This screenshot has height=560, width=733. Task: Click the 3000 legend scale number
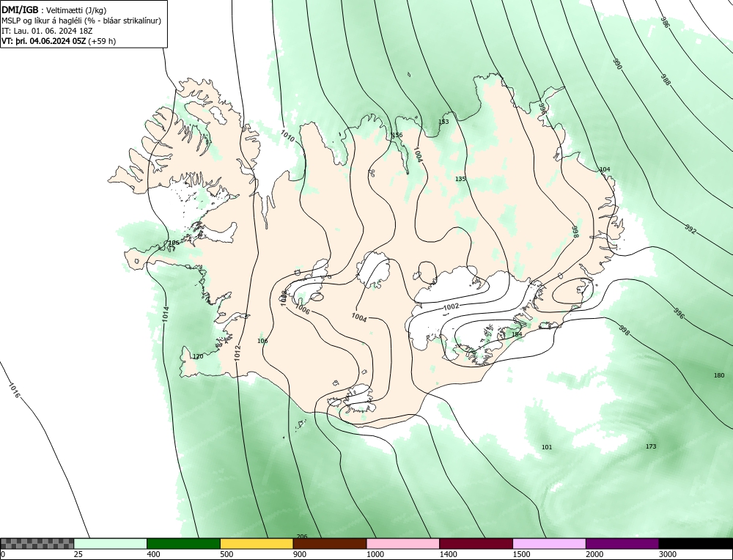click(668, 554)
